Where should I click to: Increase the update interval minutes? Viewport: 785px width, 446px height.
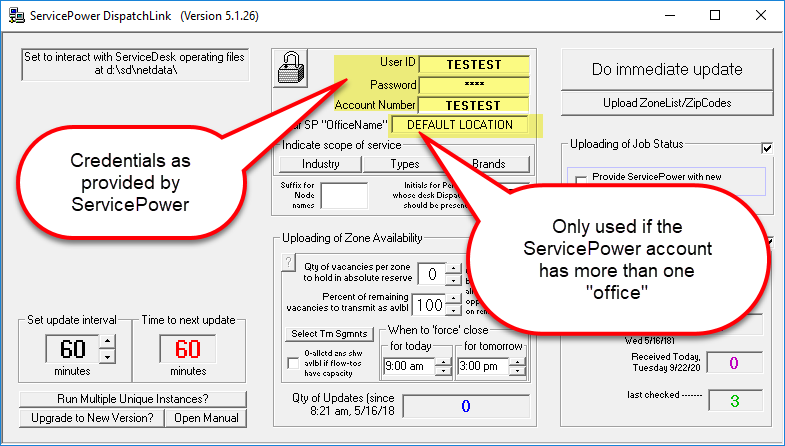point(108,342)
